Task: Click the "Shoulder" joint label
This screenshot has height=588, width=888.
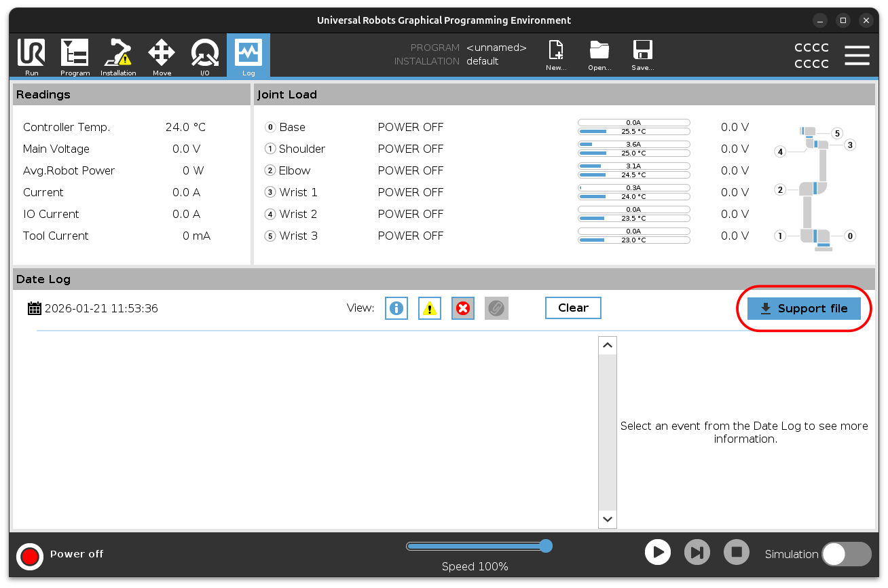Action: pyautogui.click(x=302, y=149)
